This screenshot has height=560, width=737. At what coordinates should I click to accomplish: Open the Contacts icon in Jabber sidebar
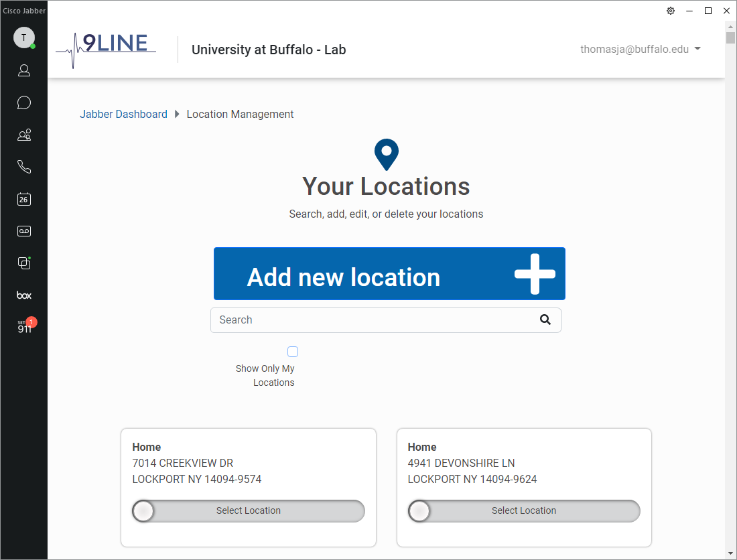pos(24,70)
